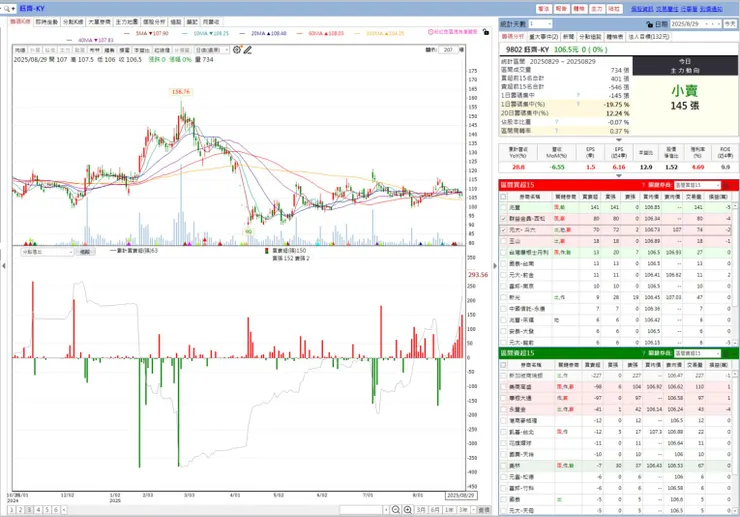The height and width of the screenshot is (517, 740).
Task: Tick the header checkbox of the buy table
Action: point(504,196)
